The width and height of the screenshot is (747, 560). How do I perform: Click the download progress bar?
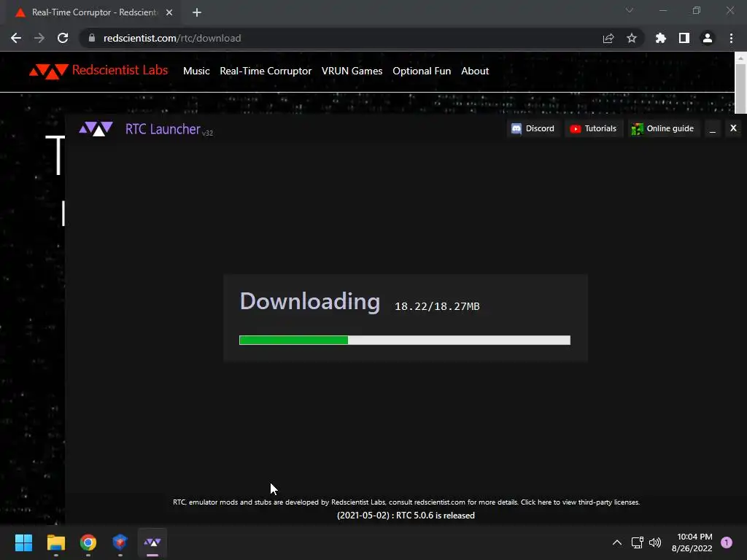[x=404, y=340]
